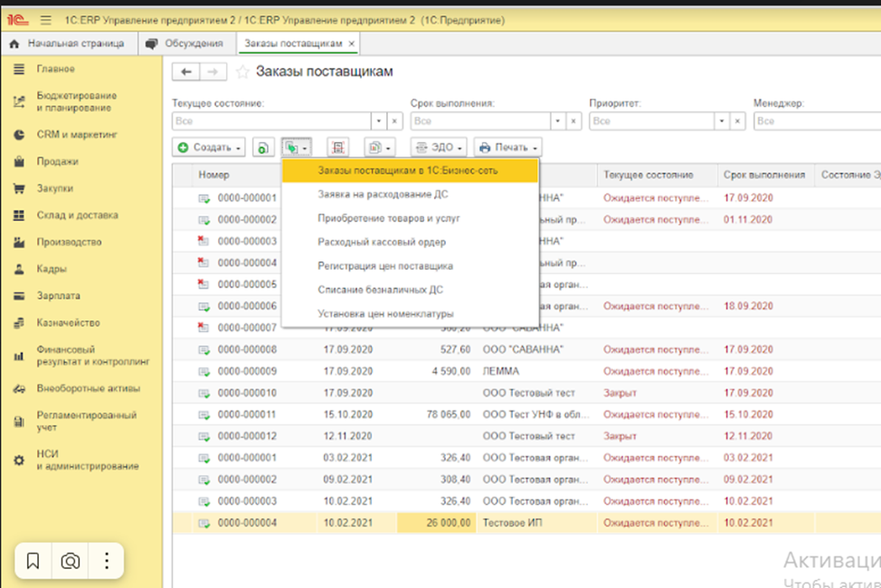This screenshot has height=588, width=881.
Task: Open the main menu hamburger icon
Action: click(x=46, y=20)
